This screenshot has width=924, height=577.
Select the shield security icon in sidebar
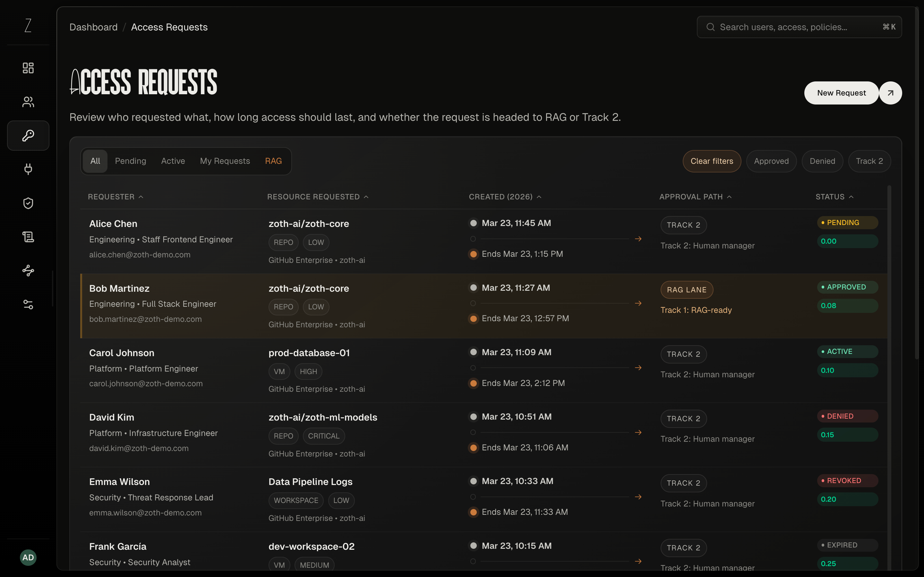(x=28, y=203)
